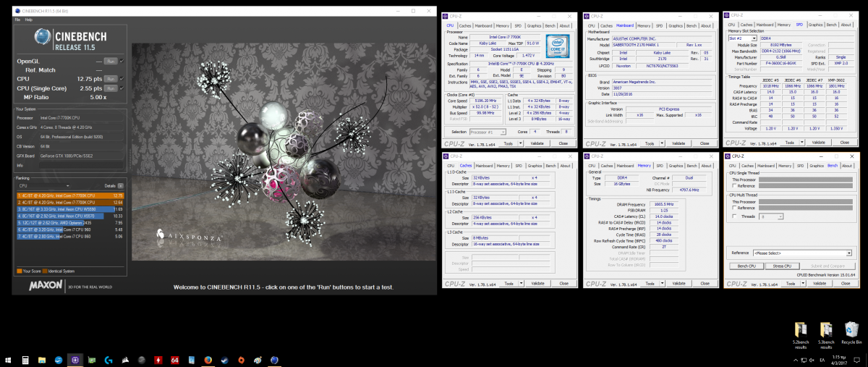Open Paint from the taskbar

[258, 360]
